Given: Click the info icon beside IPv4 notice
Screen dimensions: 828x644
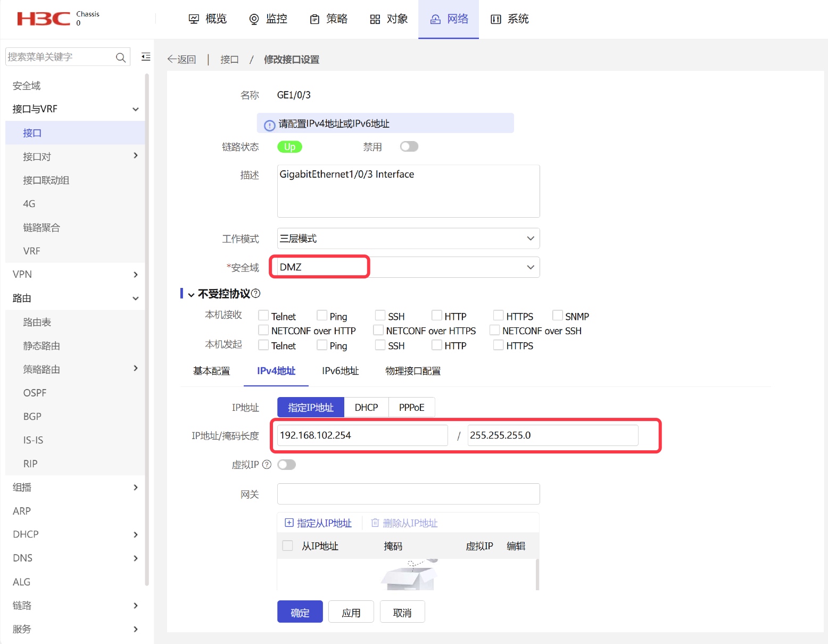Looking at the screenshot, I should click(x=270, y=125).
